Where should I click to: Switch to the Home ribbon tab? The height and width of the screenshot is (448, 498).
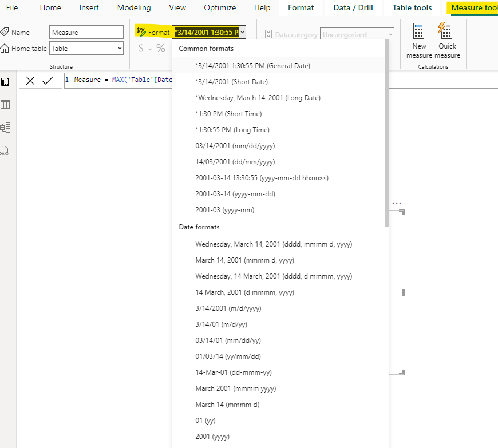pyautogui.click(x=50, y=7)
